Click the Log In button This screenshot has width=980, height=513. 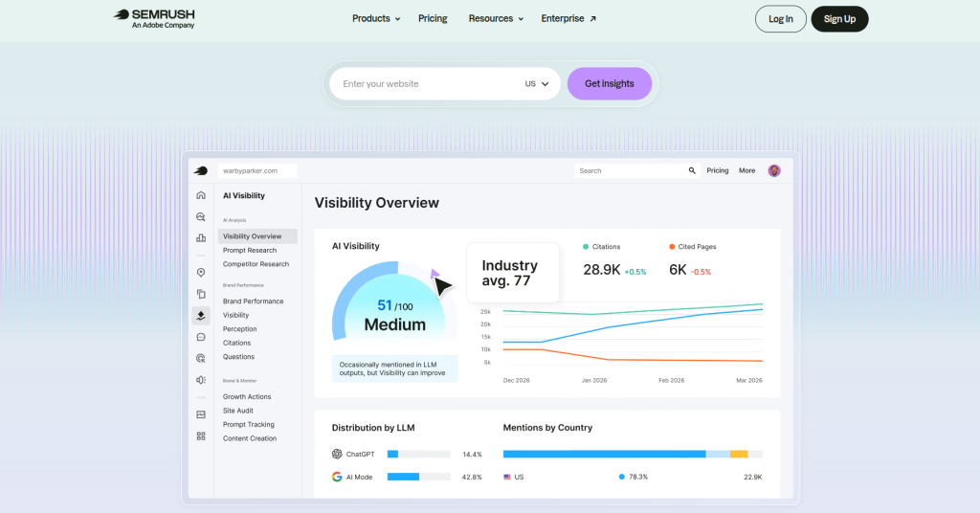point(781,19)
